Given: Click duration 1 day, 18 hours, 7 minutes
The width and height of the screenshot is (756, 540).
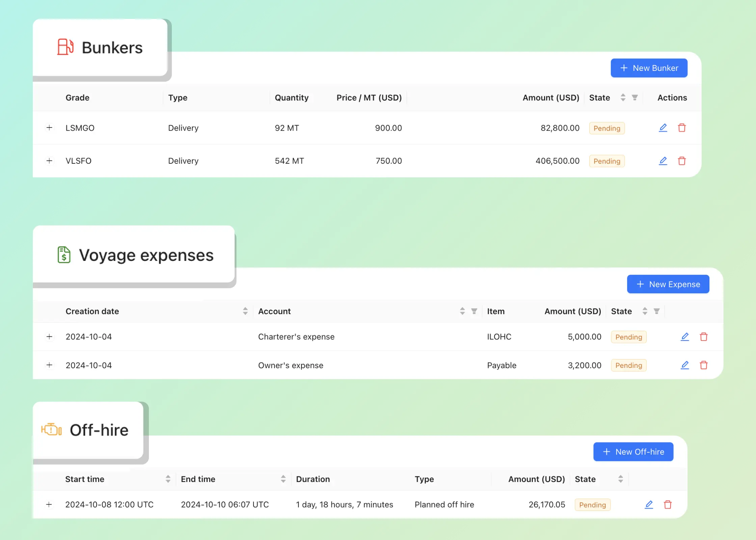Looking at the screenshot, I should pyautogui.click(x=345, y=505).
